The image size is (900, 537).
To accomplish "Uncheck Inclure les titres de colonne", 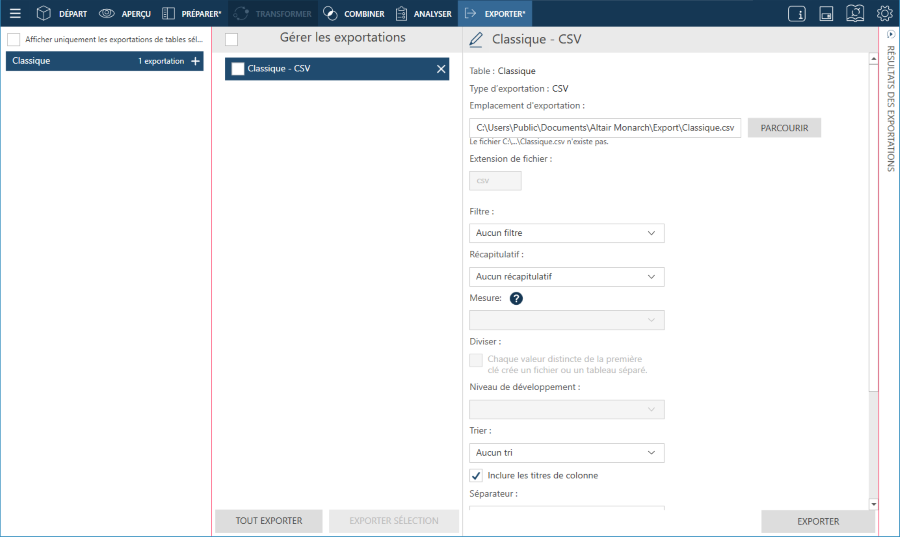I will [476, 475].
